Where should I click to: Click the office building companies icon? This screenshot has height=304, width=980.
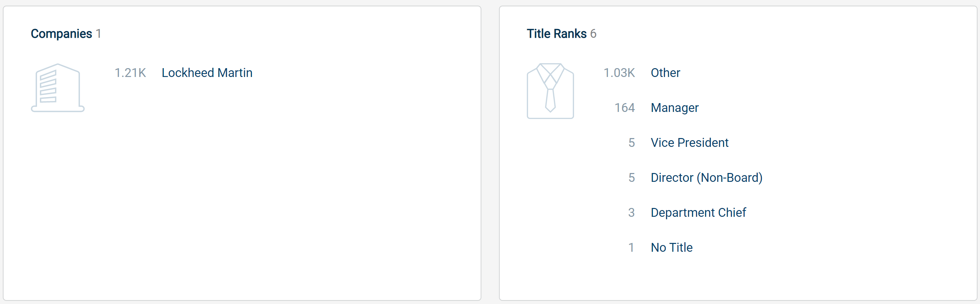57,88
